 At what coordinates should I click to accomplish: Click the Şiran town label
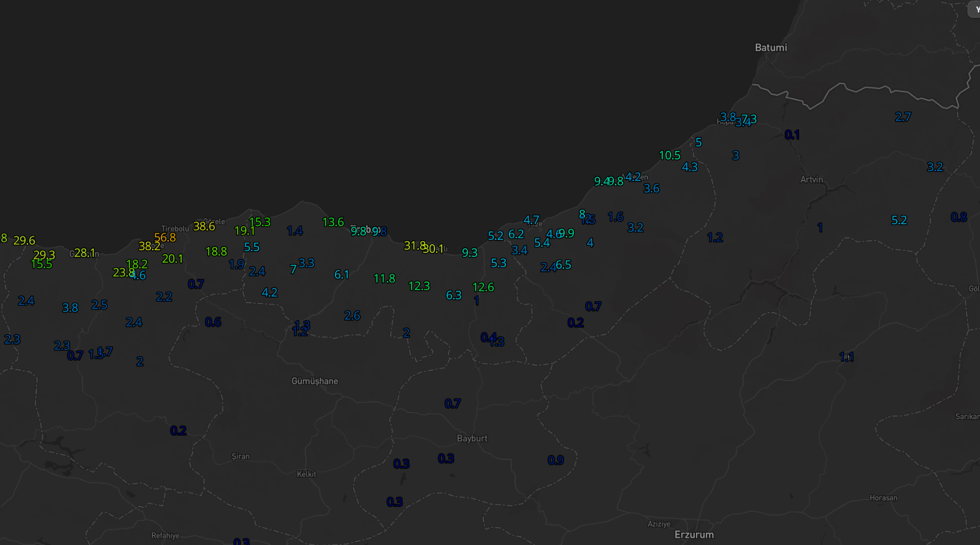pyautogui.click(x=240, y=457)
